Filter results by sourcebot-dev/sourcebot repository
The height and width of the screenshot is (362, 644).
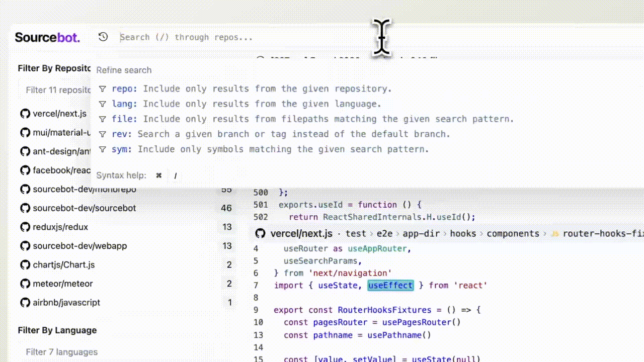(x=84, y=208)
